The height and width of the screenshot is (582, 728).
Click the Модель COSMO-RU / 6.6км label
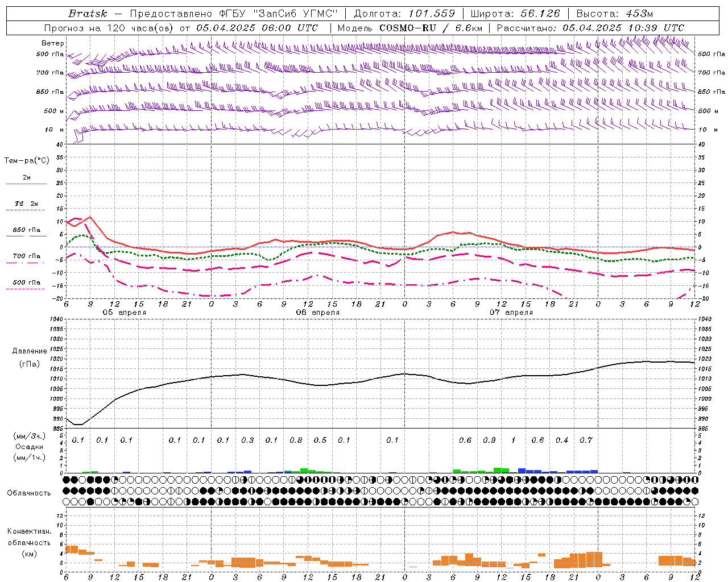click(x=410, y=28)
